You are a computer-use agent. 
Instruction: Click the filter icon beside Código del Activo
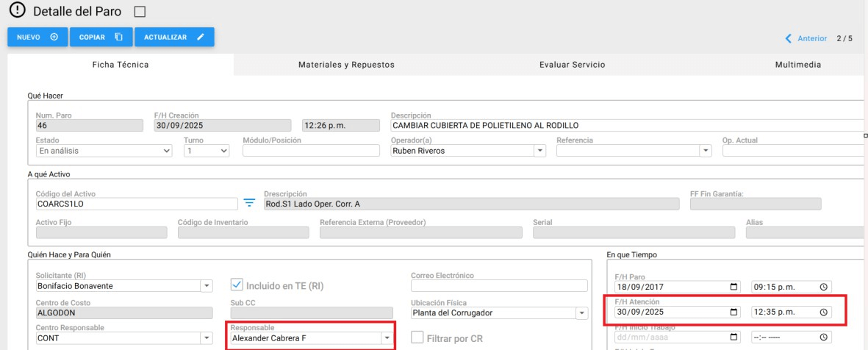[249, 204]
